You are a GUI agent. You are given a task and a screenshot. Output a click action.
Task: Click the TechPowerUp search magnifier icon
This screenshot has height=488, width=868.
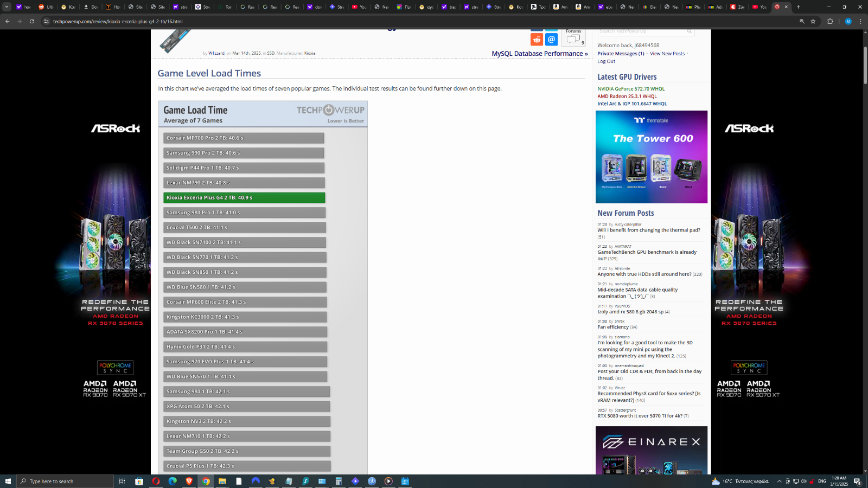click(690, 31)
